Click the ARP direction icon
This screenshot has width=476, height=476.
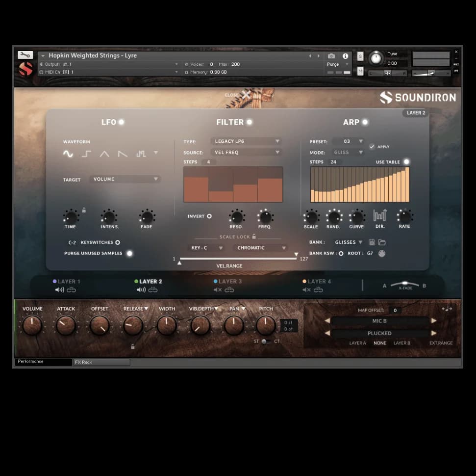(380, 215)
